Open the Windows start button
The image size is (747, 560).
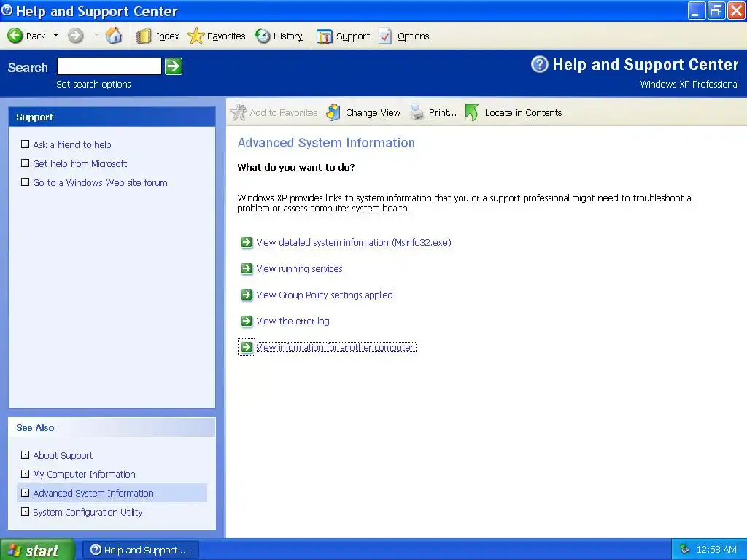coord(37,550)
